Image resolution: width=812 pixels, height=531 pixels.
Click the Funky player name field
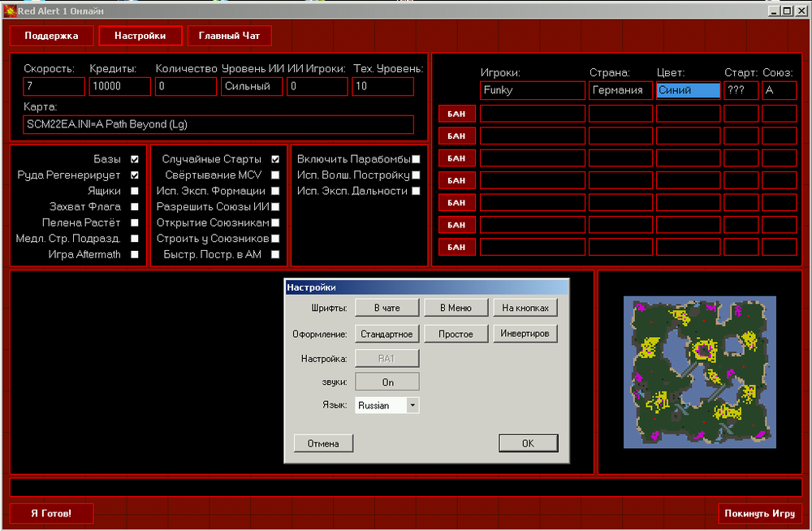[x=533, y=90]
